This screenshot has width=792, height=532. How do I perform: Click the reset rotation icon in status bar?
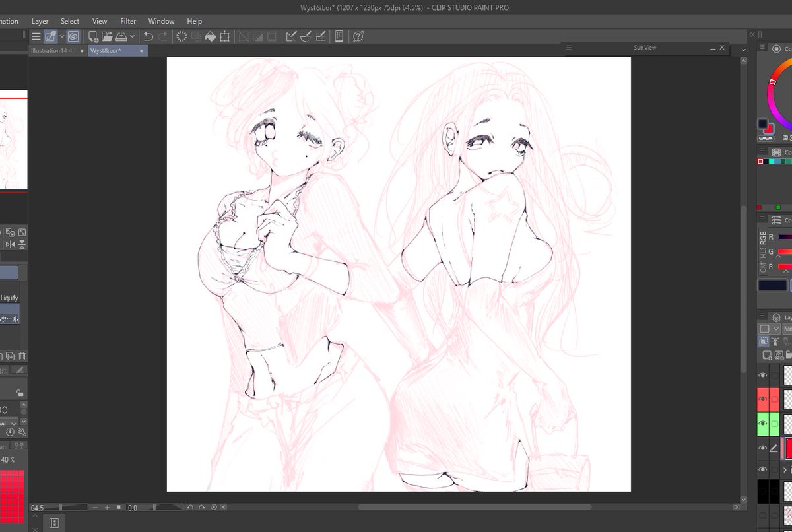click(214, 508)
